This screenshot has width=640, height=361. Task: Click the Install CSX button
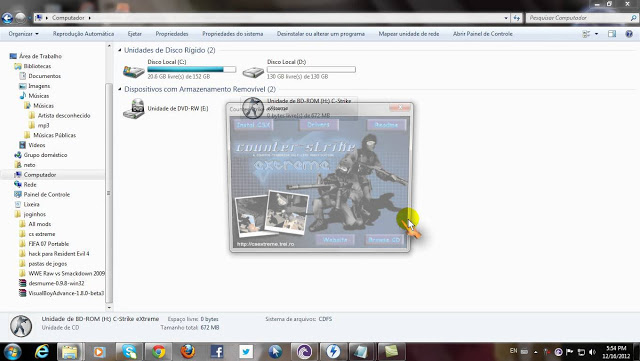(x=253, y=125)
